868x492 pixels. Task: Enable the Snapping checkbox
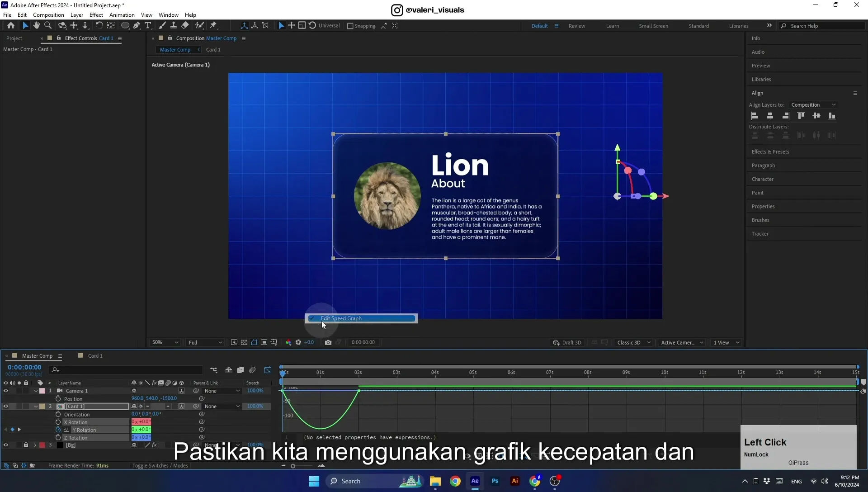(350, 26)
